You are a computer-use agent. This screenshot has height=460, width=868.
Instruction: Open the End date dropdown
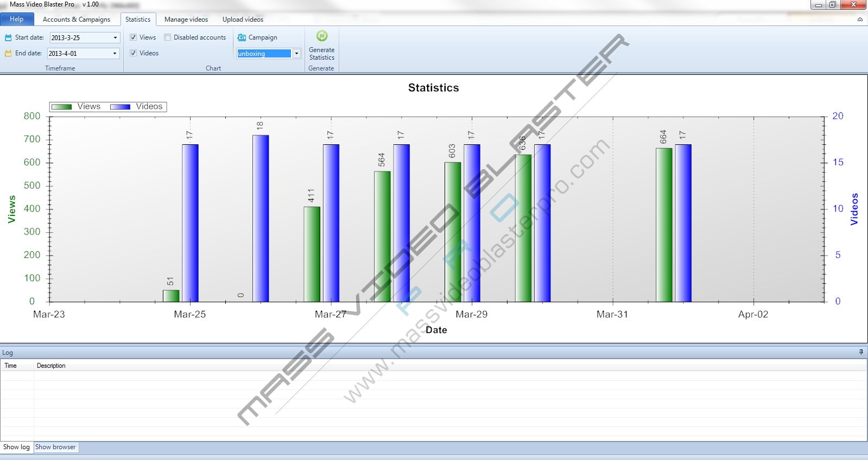click(115, 54)
